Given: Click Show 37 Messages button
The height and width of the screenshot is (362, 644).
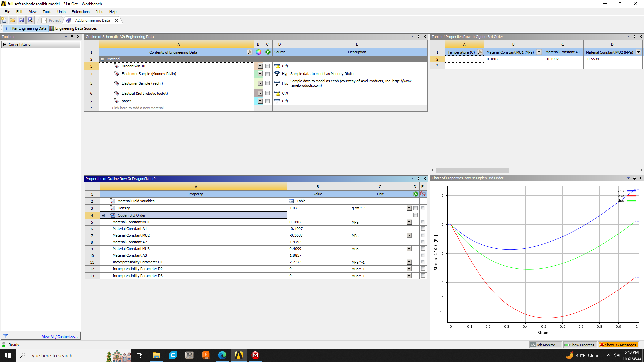Looking at the screenshot, I should coord(618,345).
